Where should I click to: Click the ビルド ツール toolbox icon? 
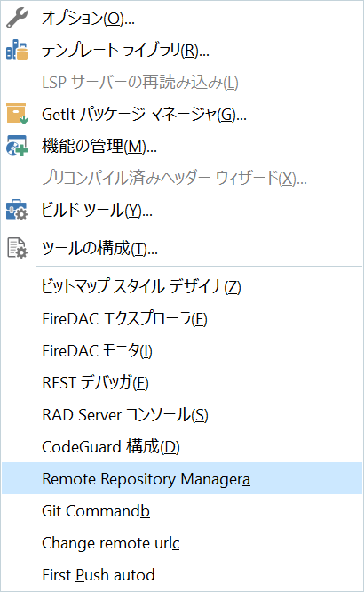click(x=17, y=210)
